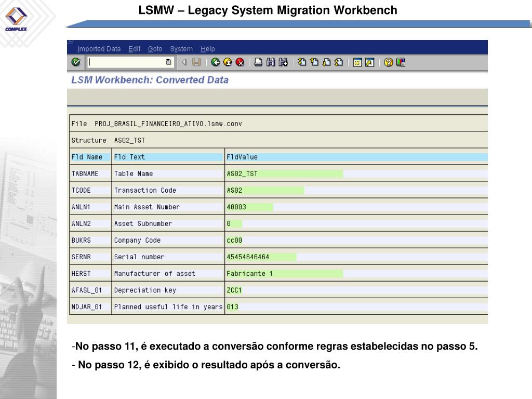Viewport: 532px width, 399px height.
Task: Click the 'Serial number' field text
Action: [139, 257]
